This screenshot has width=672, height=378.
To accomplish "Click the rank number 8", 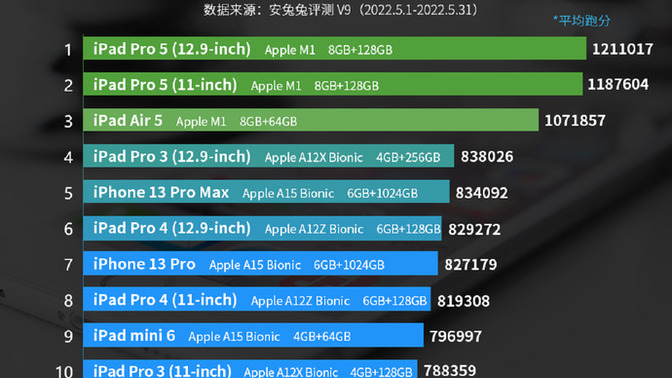I will click(x=68, y=301).
